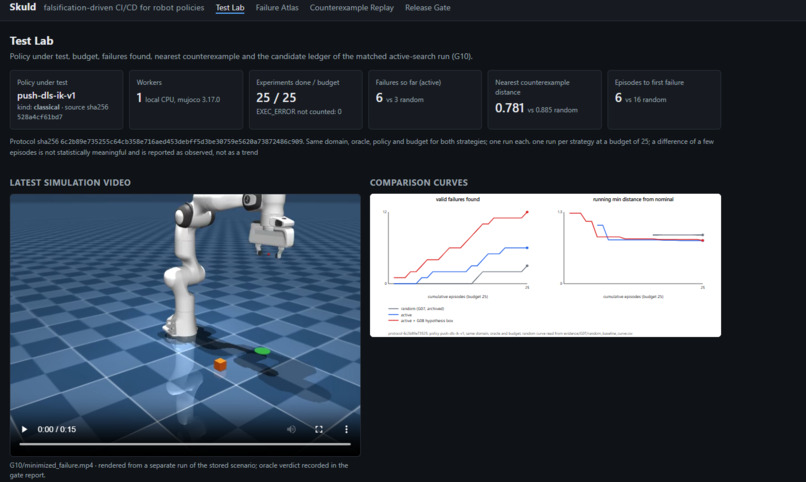The image size is (806, 482).
Task: Click 'running min distance from nominal' chart title
Action: click(x=633, y=199)
